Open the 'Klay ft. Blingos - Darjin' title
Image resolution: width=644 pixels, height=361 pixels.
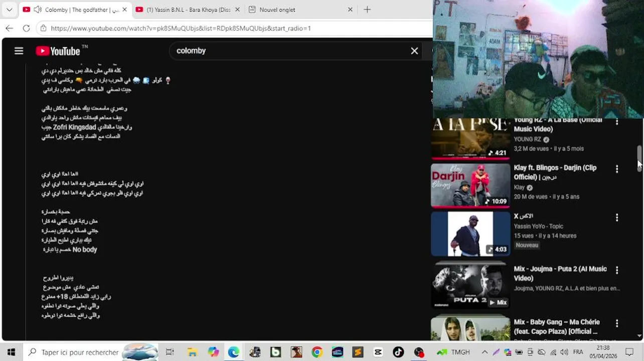click(x=555, y=172)
